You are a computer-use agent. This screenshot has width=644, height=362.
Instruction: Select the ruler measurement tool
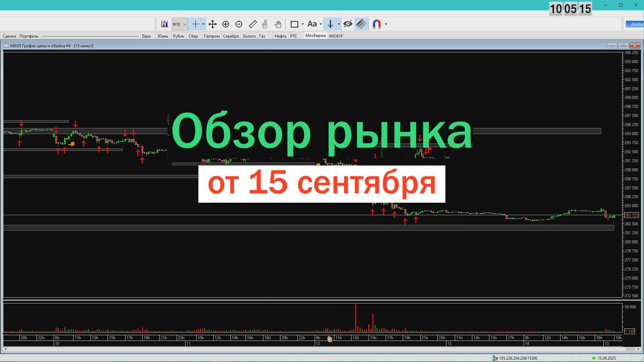tap(253, 24)
